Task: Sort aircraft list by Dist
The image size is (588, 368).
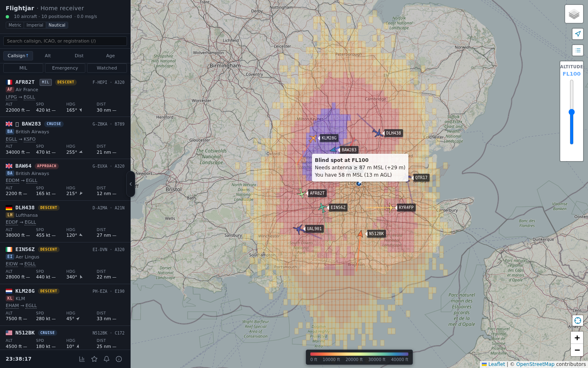Action: [79, 56]
